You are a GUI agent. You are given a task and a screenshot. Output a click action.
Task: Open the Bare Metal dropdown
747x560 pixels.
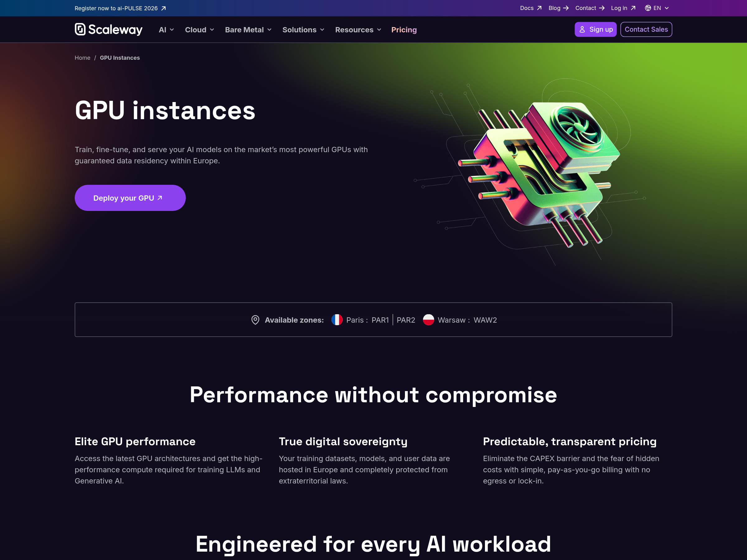click(x=248, y=30)
